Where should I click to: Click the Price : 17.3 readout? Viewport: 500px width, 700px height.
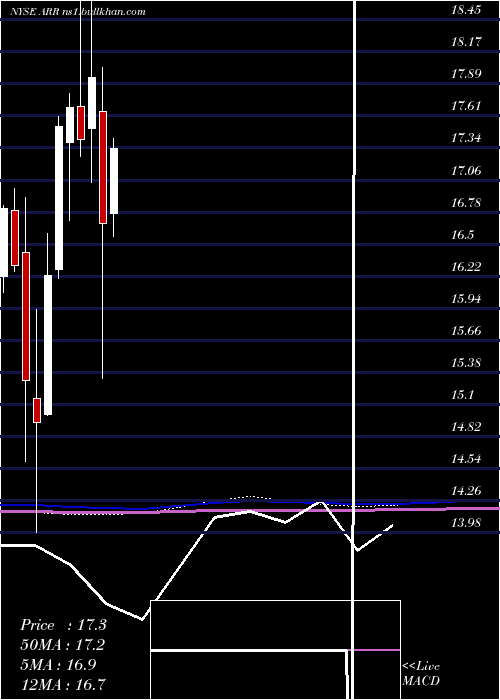pos(63,625)
